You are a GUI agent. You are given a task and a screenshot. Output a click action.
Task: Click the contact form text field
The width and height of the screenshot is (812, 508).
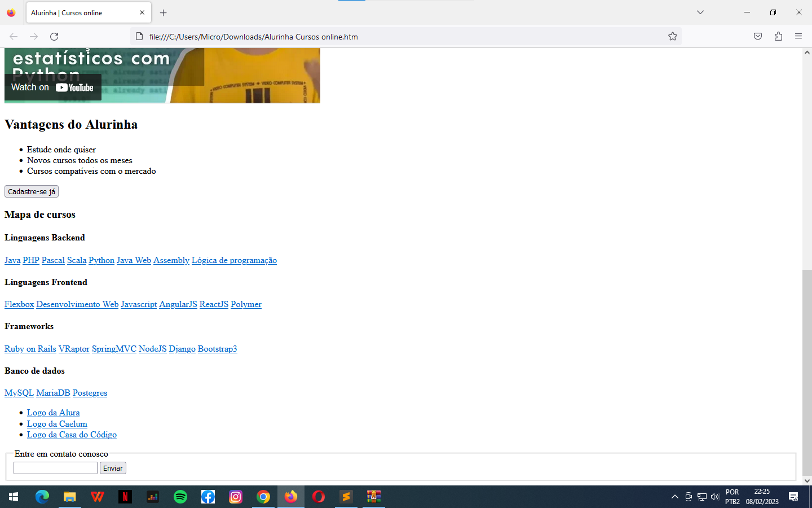tap(55, 468)
